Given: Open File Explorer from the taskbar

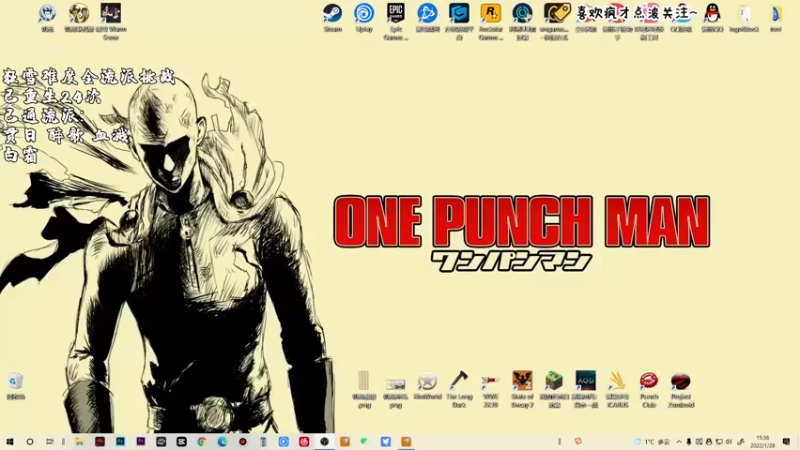Looking at the screenshot, I should click(x=80, y=441).
